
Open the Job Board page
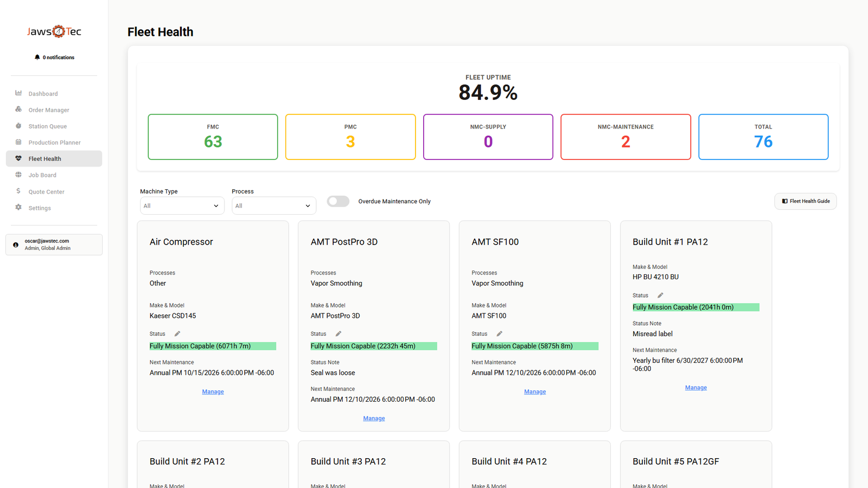point(54,175)
